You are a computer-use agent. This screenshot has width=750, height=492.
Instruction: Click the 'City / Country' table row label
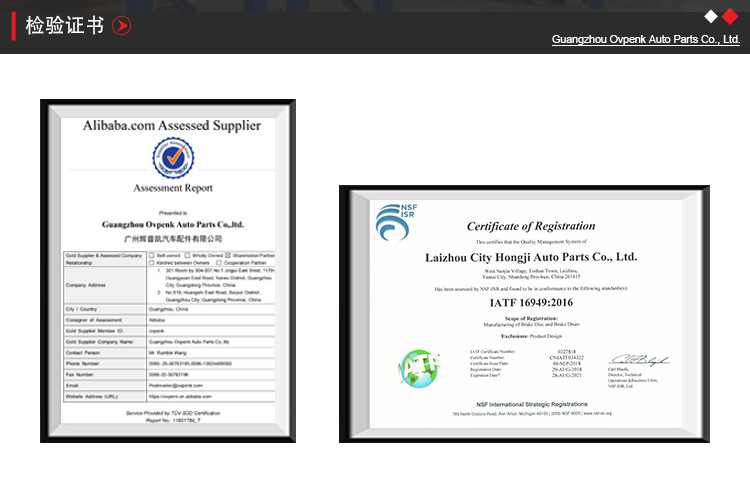coord(81,309)
